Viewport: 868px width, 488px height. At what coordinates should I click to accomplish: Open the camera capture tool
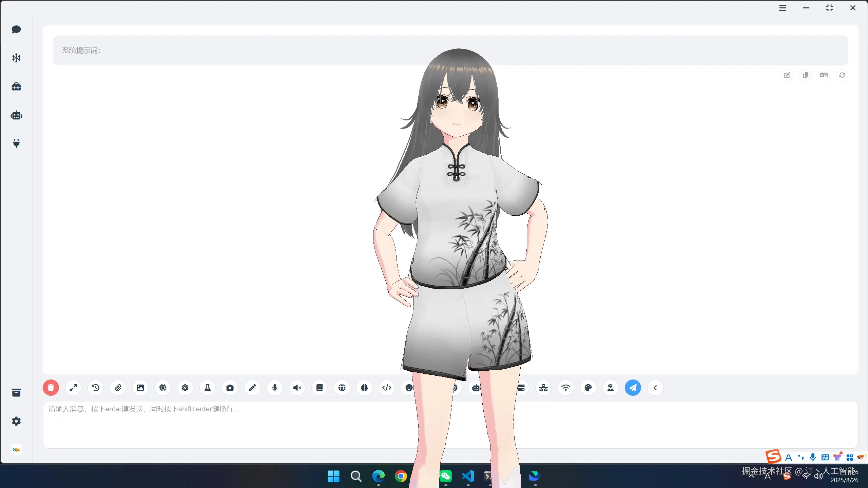[x=230, y=388]
